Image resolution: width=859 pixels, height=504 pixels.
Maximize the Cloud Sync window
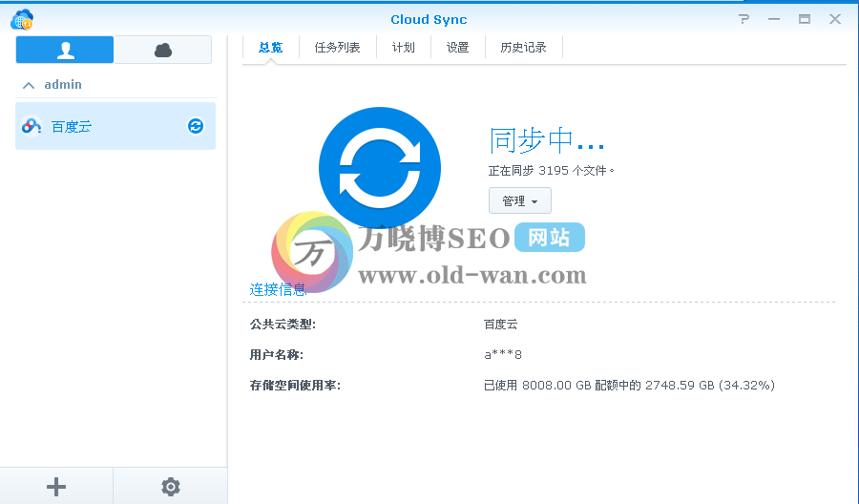click(805, 19)
